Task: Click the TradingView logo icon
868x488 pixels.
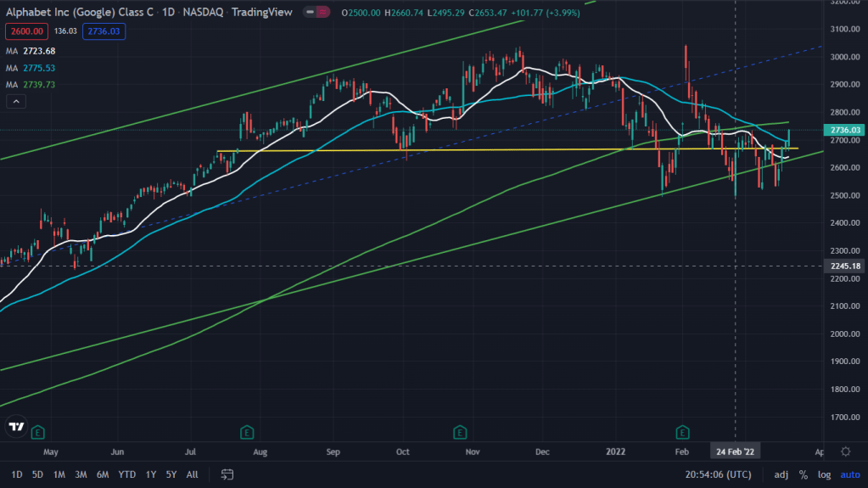Action: (x=15, y=427)
